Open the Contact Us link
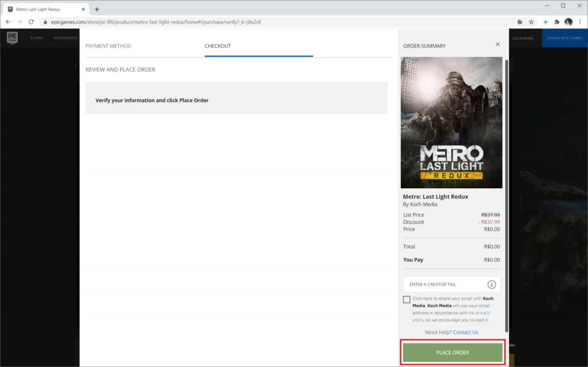The width and height of the screenshot is (588, 367). click(465, 332)
